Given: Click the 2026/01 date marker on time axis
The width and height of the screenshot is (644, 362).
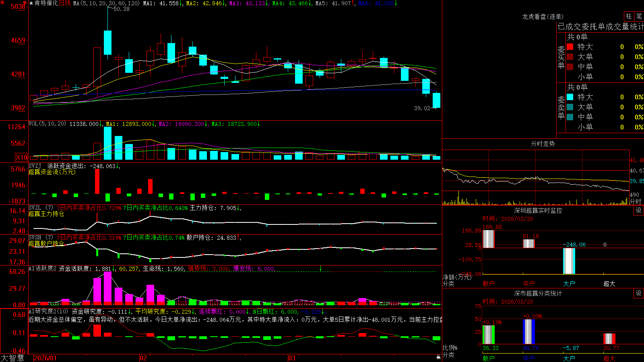Looking at the screenshot, I should coord(45,358).
